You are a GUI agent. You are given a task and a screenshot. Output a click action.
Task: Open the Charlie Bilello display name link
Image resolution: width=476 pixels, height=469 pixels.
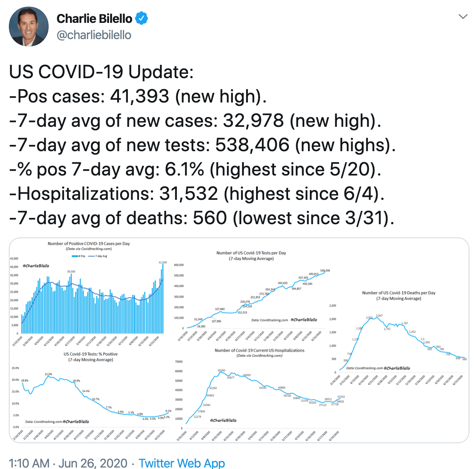coord(94,18)
